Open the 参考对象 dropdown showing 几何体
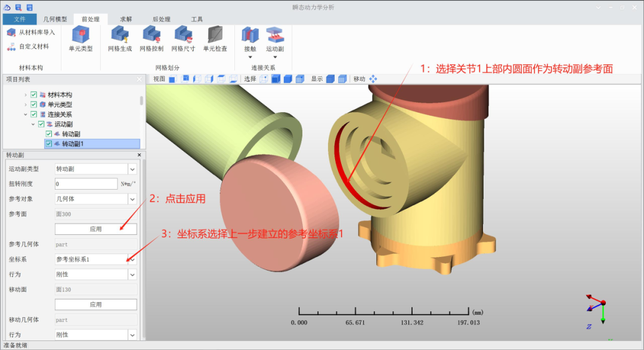Viewport: 644px width, 350px height. pyautogui.click(x=132, y=199)
